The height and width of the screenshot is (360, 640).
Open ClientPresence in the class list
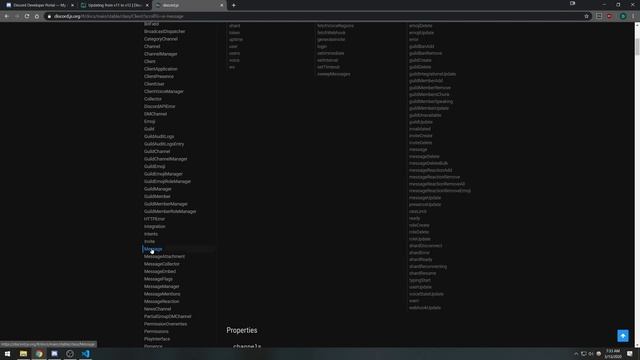click(x=159, y=76)
